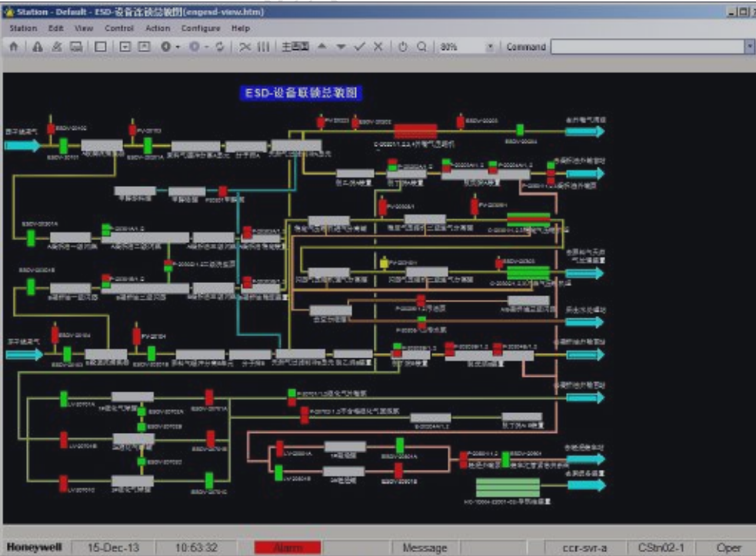The height and width of the screenshot is (556, 756).
Task: Click the magnifier search icon
Action: 422,47
